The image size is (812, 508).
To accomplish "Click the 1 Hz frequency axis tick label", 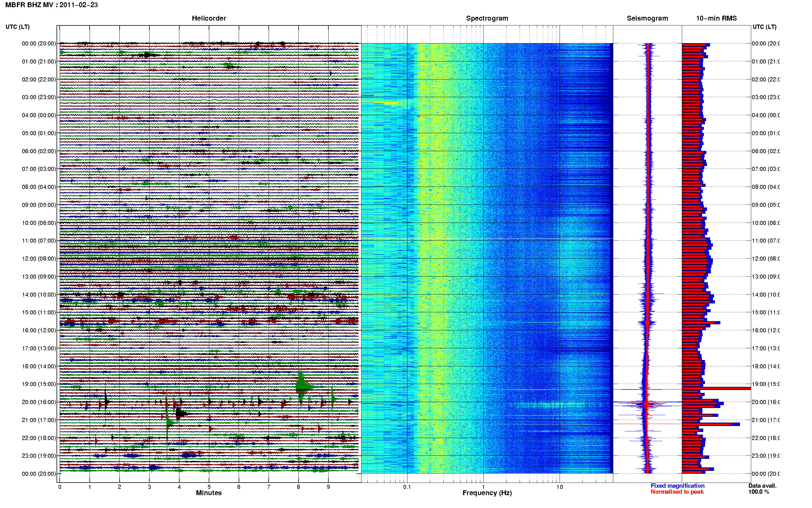I will 483,487.
